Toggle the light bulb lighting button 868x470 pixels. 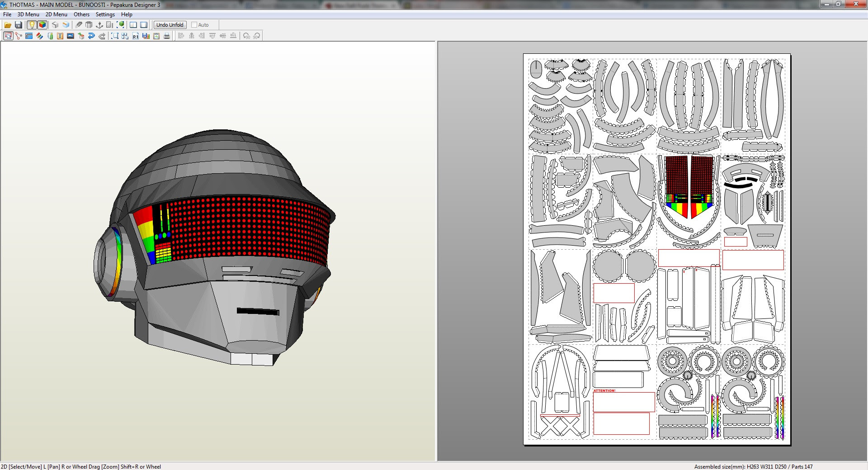[32, 25]
